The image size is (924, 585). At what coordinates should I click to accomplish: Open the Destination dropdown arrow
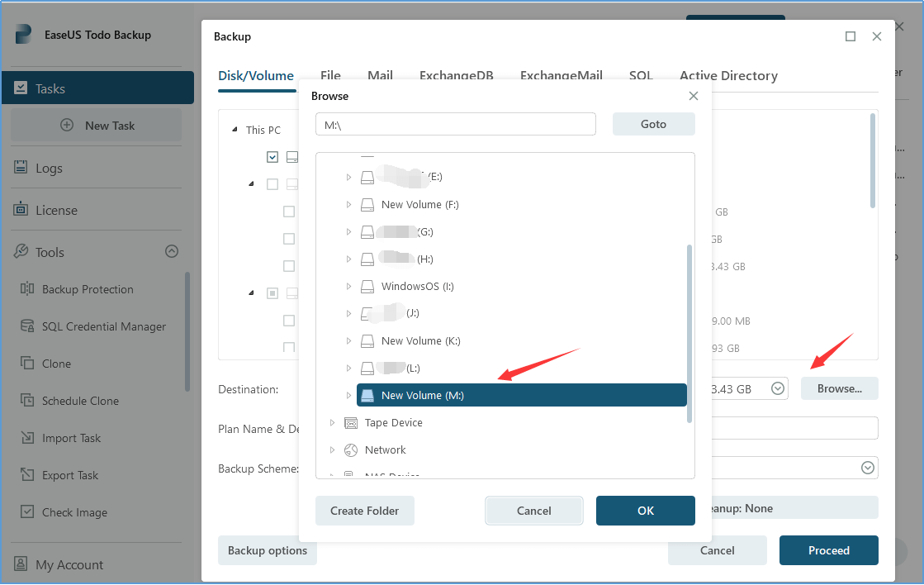pos(778,388)
